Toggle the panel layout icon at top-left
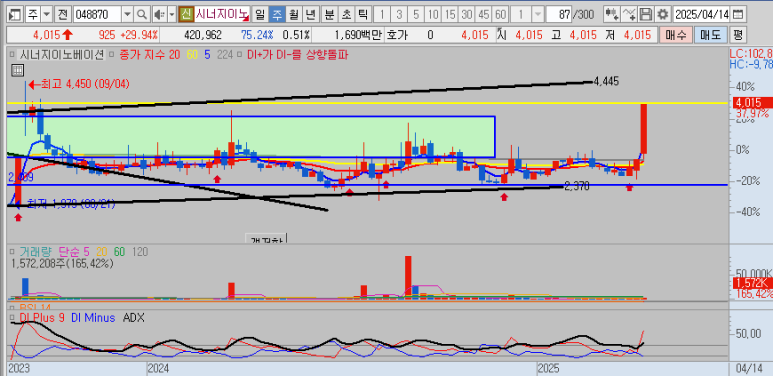Image resolution: width=773 pixels, height=376 pixels. pos(15,14)
